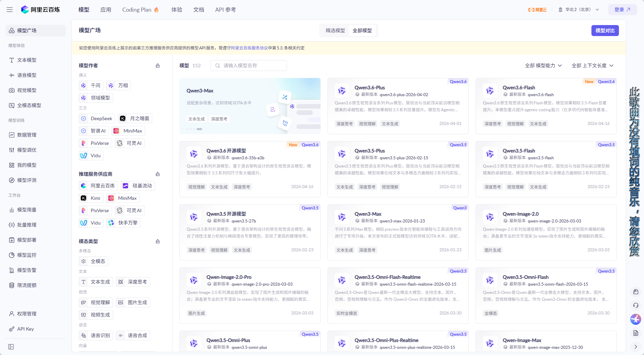Open 模型广场 in the sidebar
644x355 pixels.
coord(36,31)
